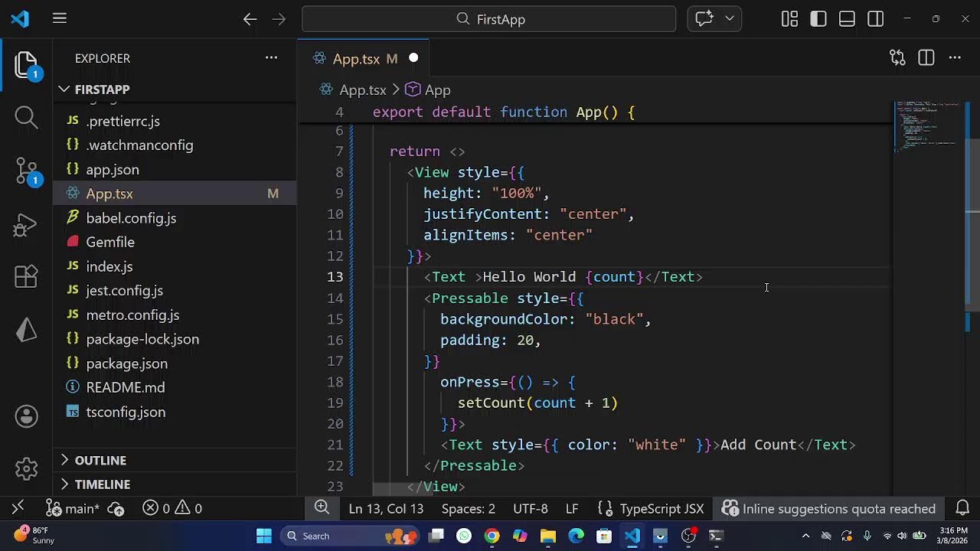Click the editor minimap code preview
Viewport: 980px width, 551px height.
[x=928, y=126]
